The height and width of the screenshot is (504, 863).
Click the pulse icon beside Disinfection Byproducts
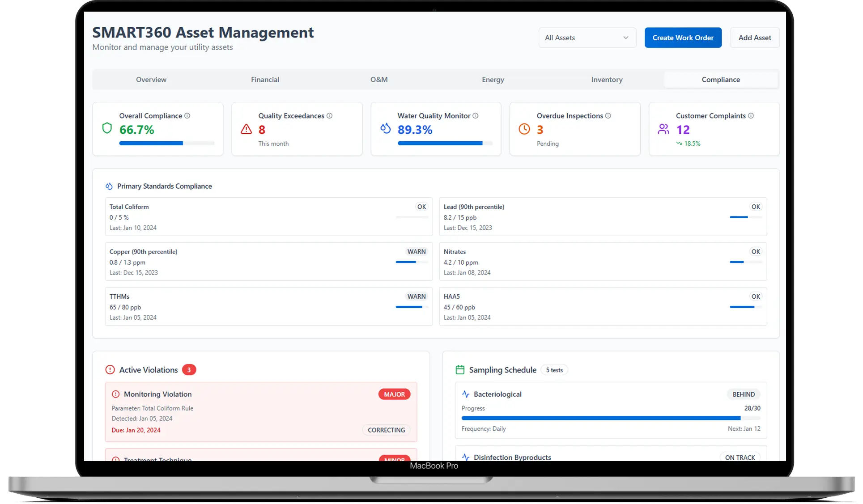click(x=465, y=457)
